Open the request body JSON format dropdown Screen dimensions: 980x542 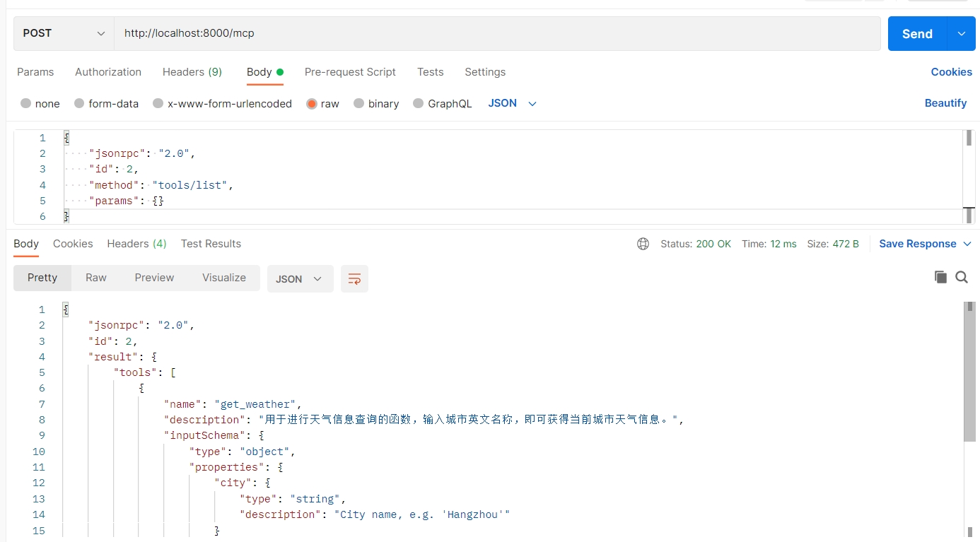(x=513, y=103)
